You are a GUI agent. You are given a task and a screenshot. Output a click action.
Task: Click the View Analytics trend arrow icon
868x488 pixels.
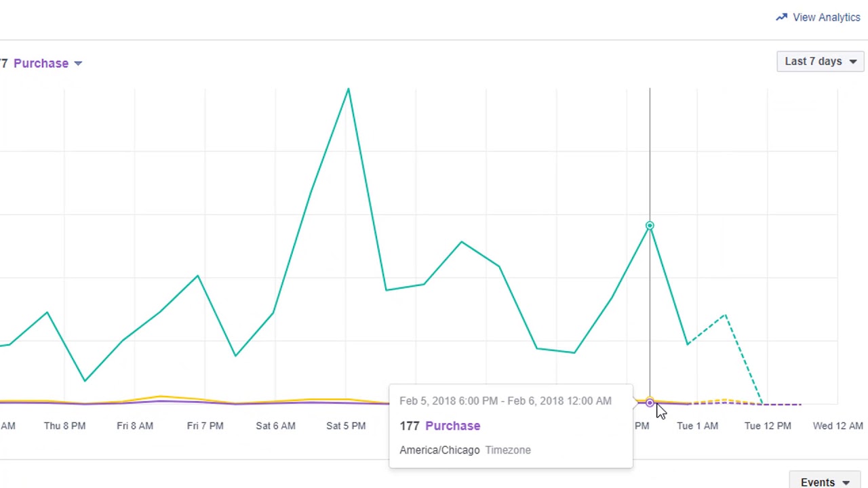(781, 17)
